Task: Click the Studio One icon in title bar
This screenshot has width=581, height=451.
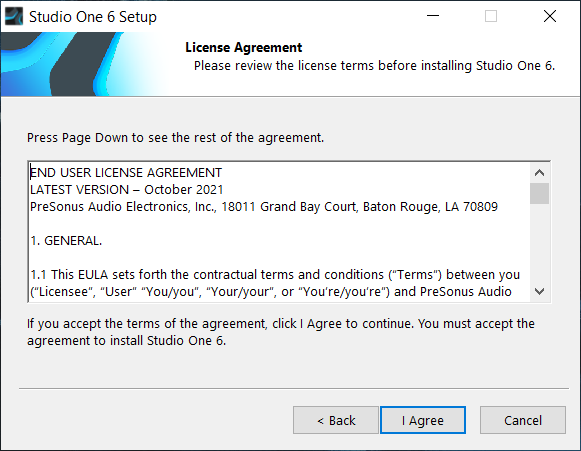Action: 14,16
